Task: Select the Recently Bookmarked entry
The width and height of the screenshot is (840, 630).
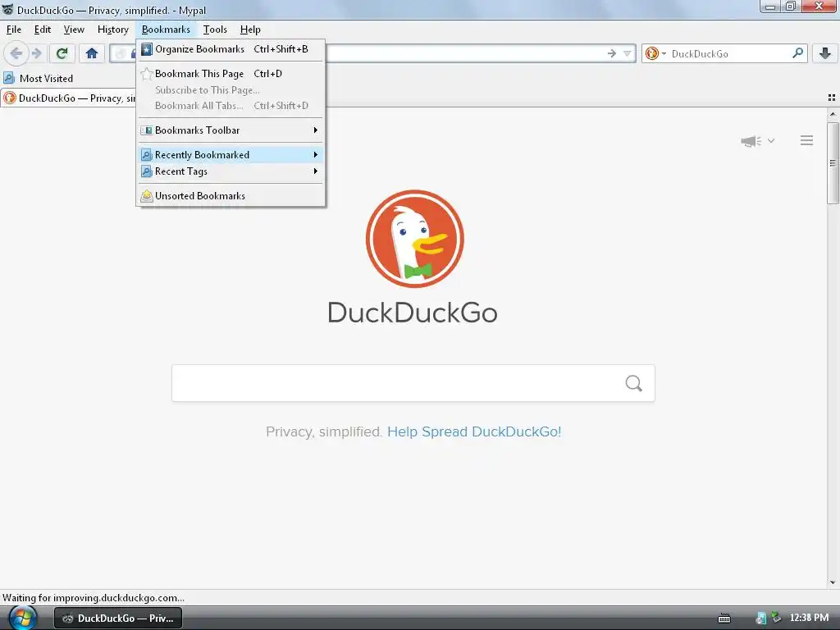Action: (x=231, y=155)
